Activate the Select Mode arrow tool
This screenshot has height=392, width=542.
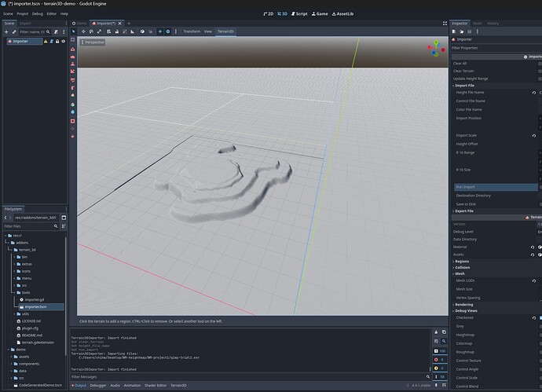[x=74, y=31]
